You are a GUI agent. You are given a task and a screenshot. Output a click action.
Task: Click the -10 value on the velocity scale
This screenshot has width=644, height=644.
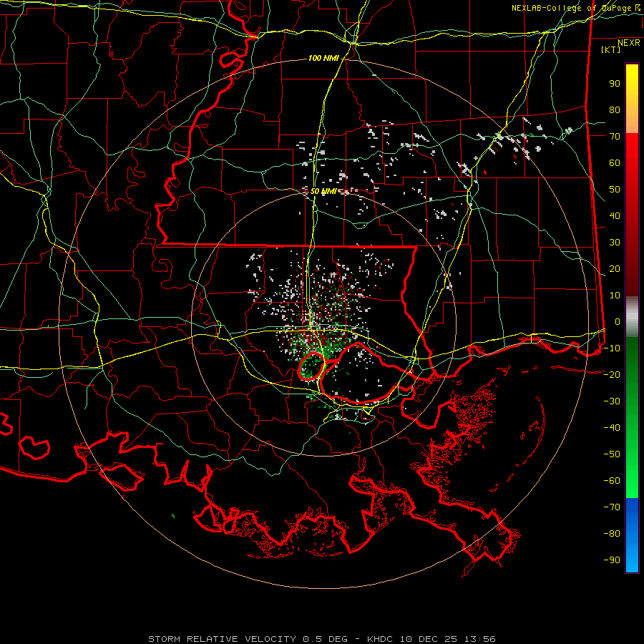612,348
